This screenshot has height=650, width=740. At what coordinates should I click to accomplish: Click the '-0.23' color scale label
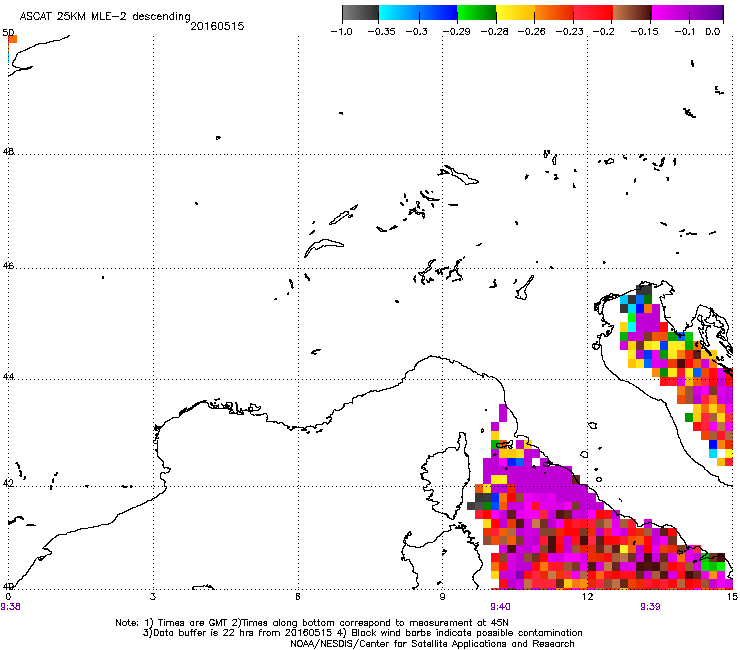[570, 32]
